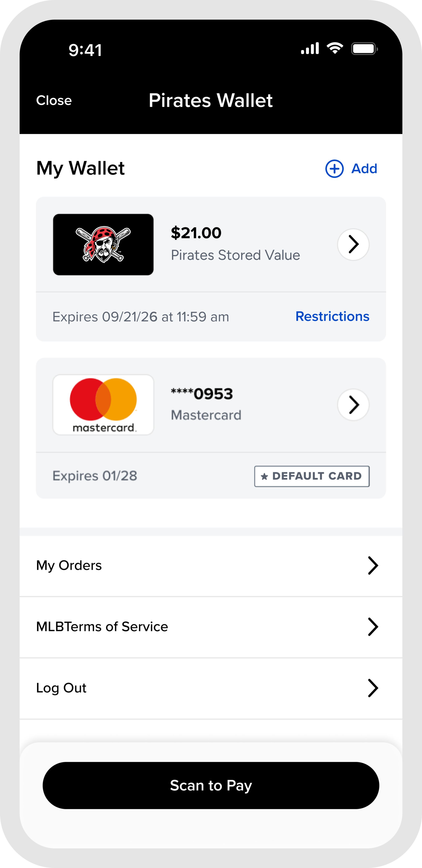Open Mastercard 0953 details arrow
422x868 pixels.
click(353, 405)
